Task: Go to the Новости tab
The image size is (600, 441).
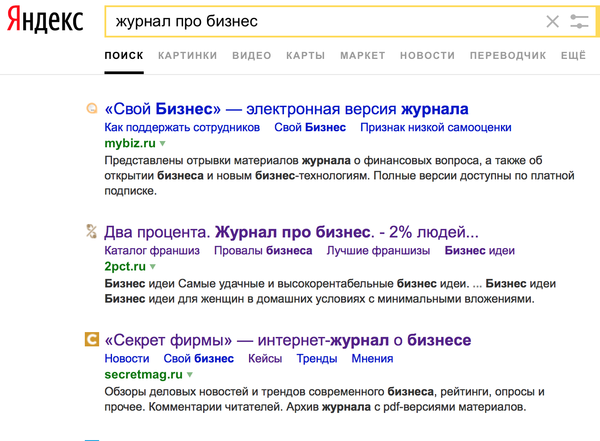Action: [427, 56]
